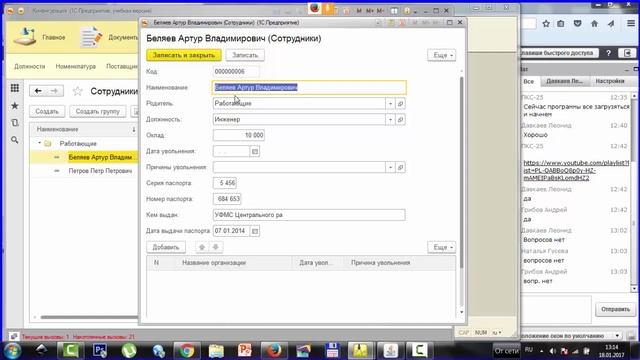
Task: Open favorites star in left sidebar
Action: pos(15,106)
